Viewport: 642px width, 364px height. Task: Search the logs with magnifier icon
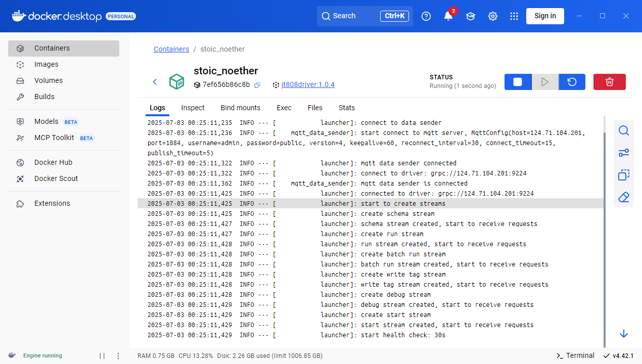click(624, 131)
